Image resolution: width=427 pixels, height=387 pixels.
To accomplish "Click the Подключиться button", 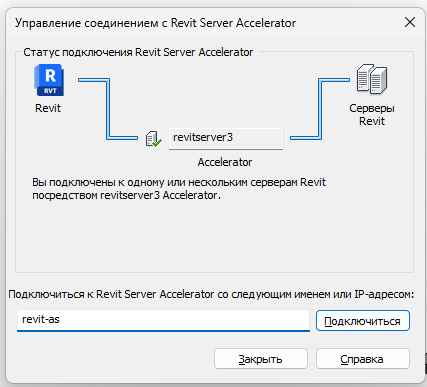I will pyautogui.click(x=363, y=321).
